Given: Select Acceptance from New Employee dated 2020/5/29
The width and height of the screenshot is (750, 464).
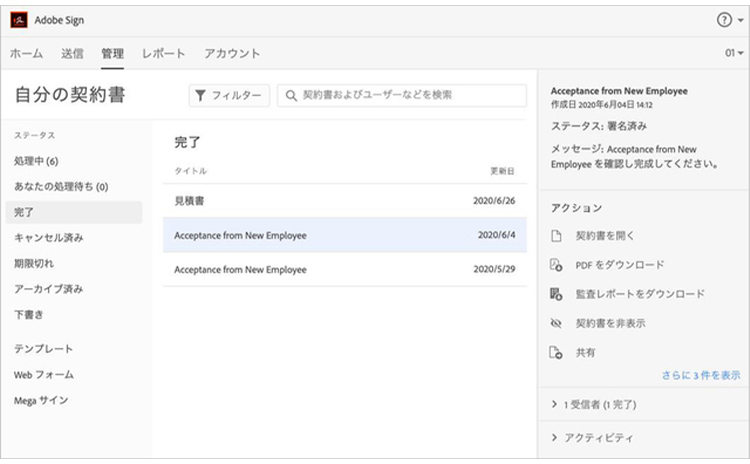Looking at the screenshot, I should click(345, 269).
